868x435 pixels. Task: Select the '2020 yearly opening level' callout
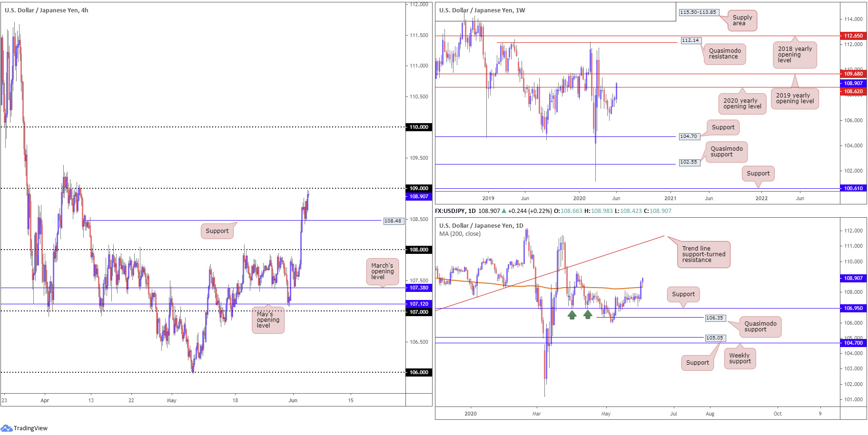[x=742, y=103]
